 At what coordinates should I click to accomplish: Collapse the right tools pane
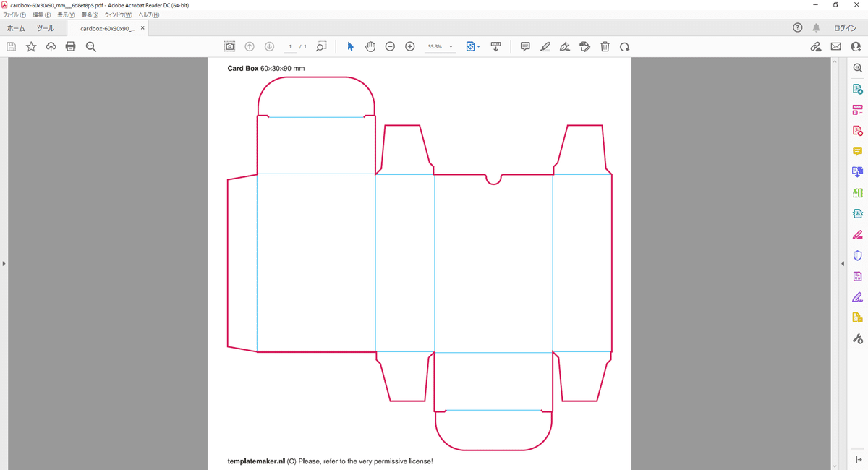[843, 264]
